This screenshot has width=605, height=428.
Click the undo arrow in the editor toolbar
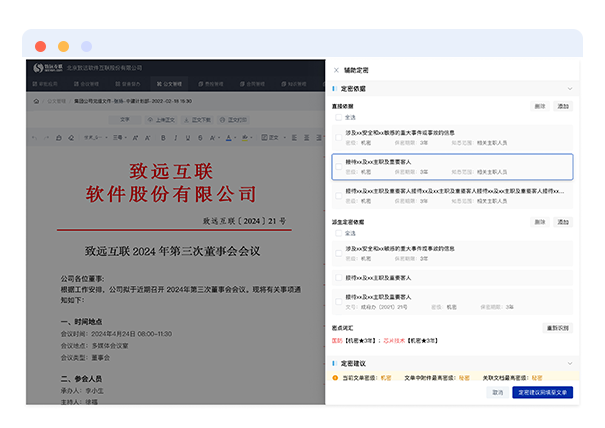pyautogui.click(x=35, y=137)
